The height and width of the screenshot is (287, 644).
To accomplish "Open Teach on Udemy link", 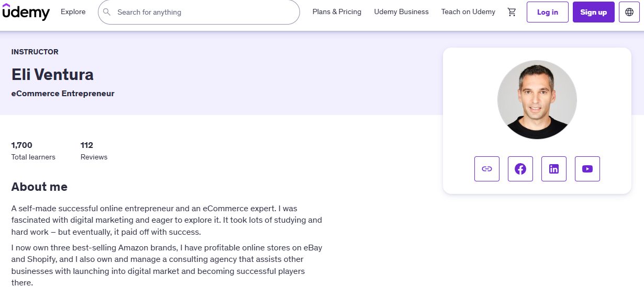I will click(x=468, y=12).
